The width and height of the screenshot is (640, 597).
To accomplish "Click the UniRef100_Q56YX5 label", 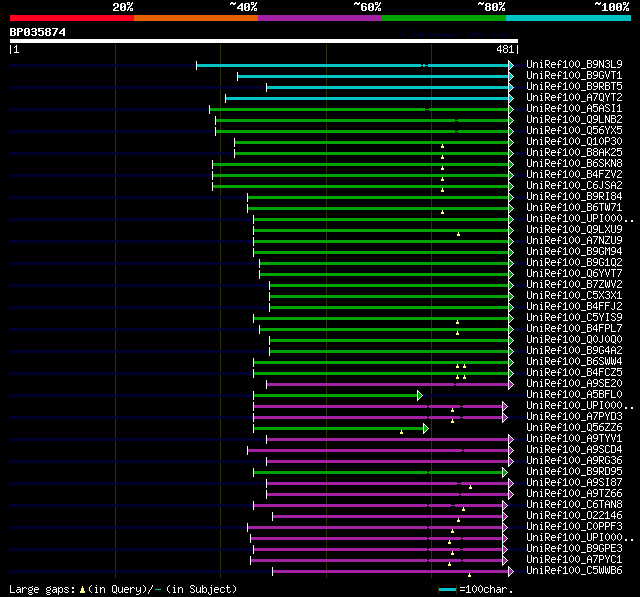I will pos(574,131).
